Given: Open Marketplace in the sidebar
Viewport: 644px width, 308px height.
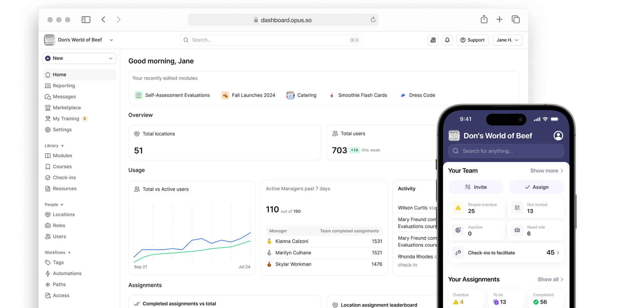Looking at the screenshot, I should tap(79, 108).
